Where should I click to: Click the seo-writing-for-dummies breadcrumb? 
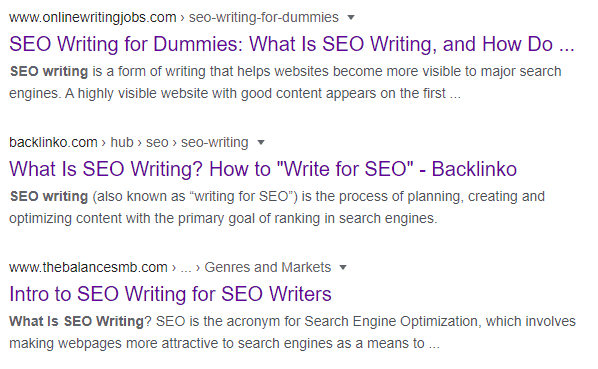point(264,18)
